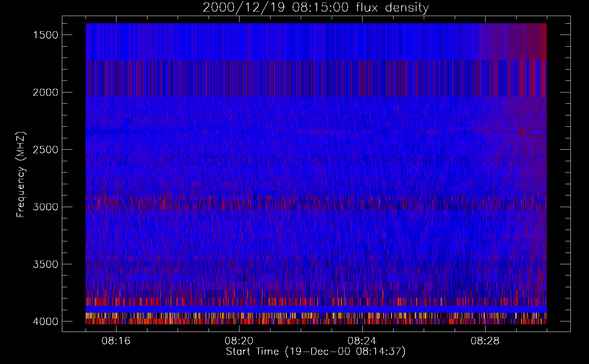Image resolution: width=589 pixels, height=364 pixels.
Task: Click the 08:24 time tick label
Action: pos(362,341)
